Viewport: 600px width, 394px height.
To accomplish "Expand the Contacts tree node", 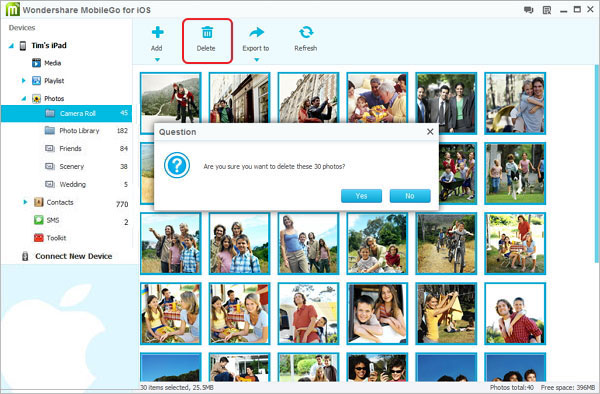I will coord(25,202).
